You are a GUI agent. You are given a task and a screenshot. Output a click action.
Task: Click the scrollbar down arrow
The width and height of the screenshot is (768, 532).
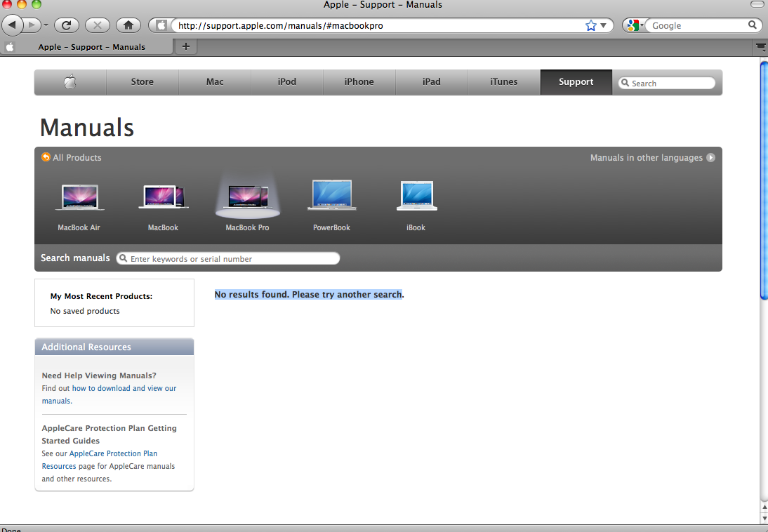(x=764, y=518)
